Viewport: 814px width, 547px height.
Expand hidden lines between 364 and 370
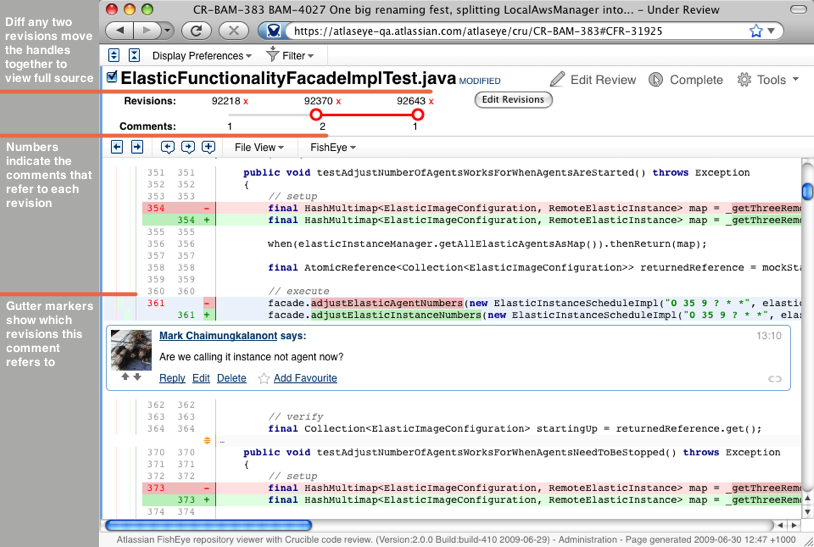207,441
